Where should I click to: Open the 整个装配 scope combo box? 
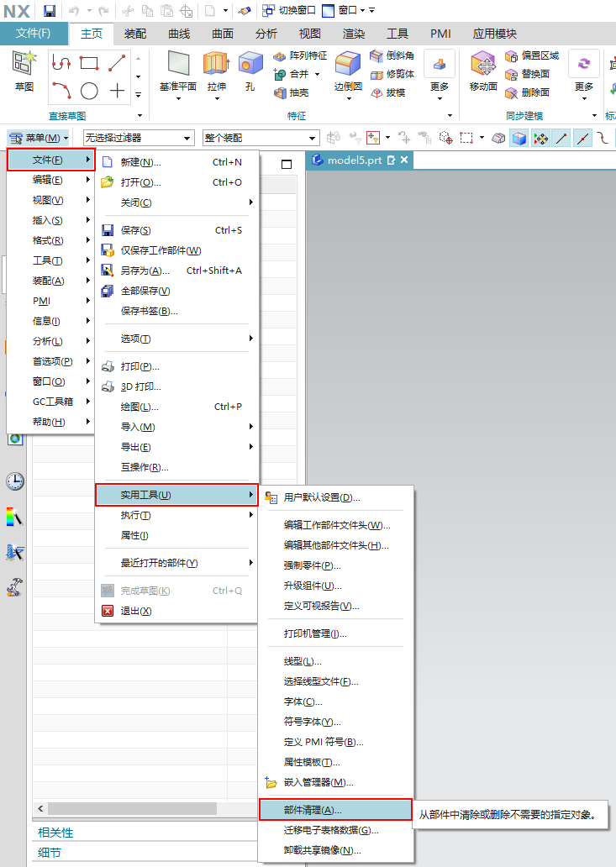pyautogui.click(x=261, y=138)
